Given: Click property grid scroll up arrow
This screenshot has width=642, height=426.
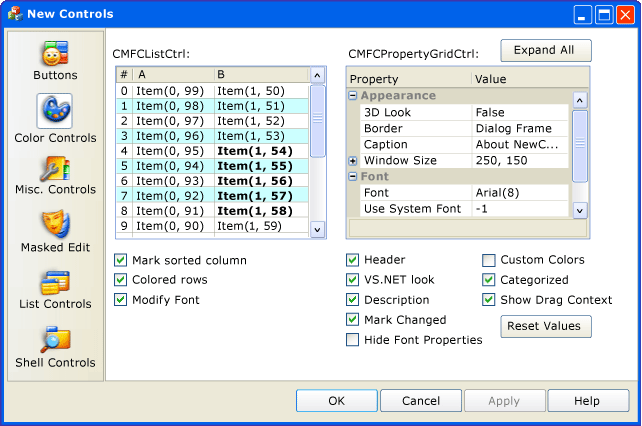Looking at the screenshot, I should pos(580,100).
